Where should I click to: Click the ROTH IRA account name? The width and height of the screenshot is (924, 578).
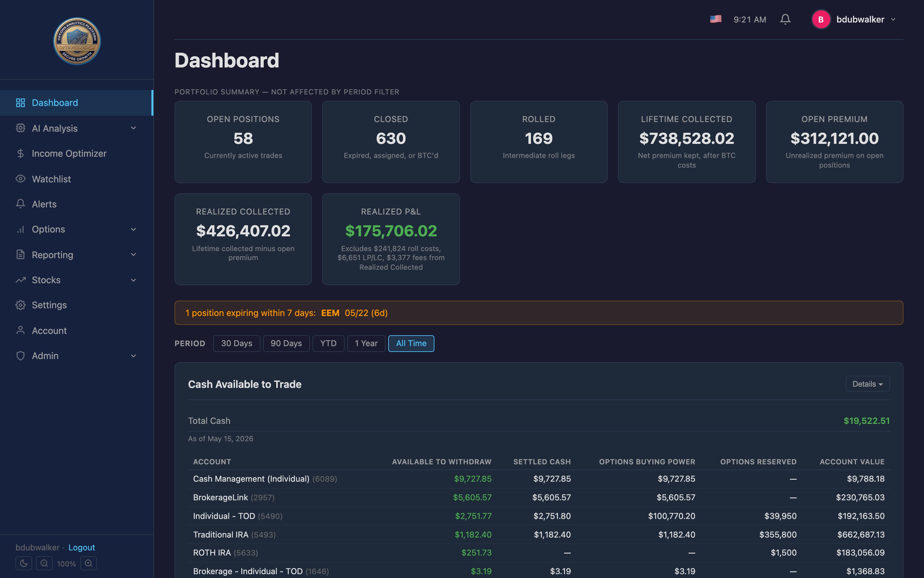212,553
